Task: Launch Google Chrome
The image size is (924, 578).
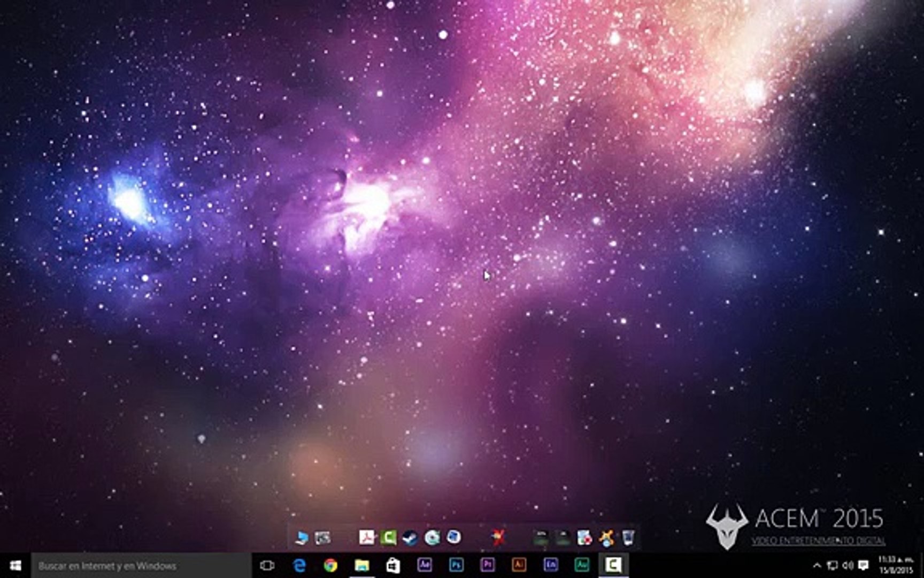Action: point(330,565)
